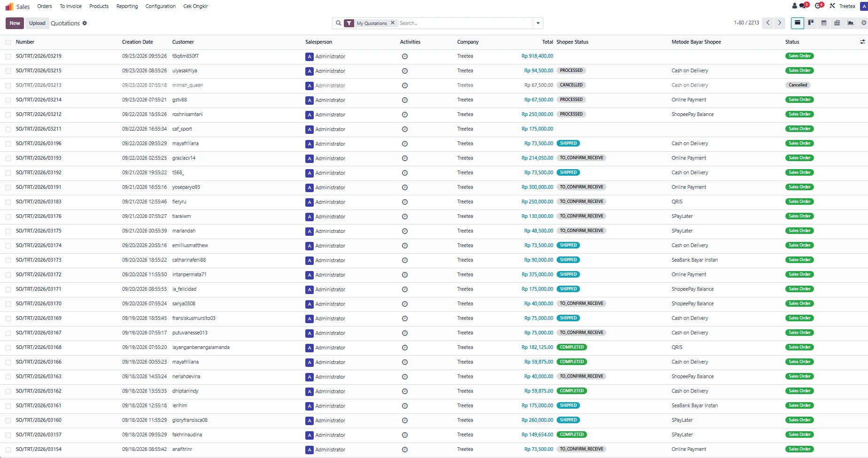868x458 pixels.
Task: Click the Upload button
Action: click(x=37, y=23)
